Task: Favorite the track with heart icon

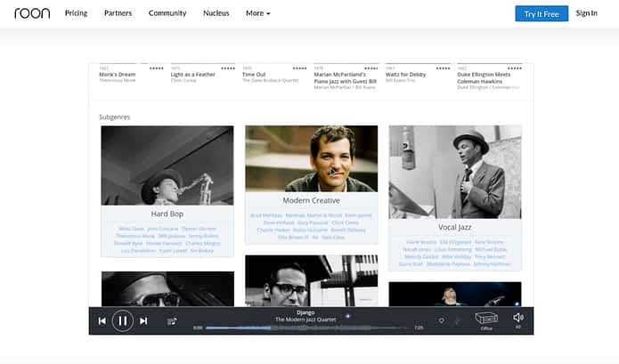Action: tap(442, 320)
